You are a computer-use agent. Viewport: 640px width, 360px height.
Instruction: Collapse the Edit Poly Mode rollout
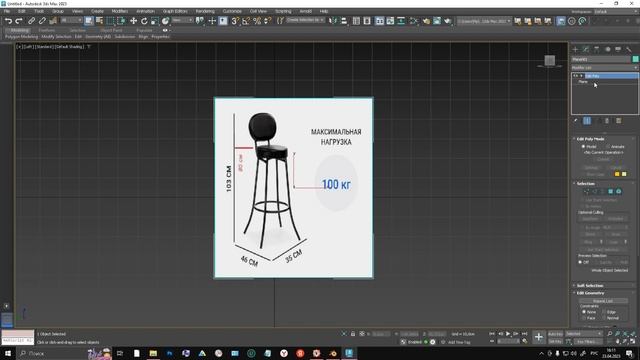(x=590, y=139)
